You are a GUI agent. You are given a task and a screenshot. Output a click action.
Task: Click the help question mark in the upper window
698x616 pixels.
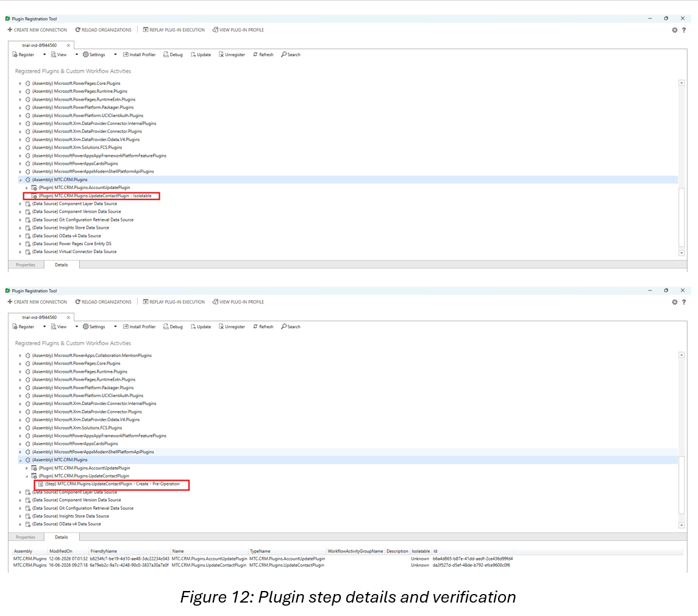point(684,30)
